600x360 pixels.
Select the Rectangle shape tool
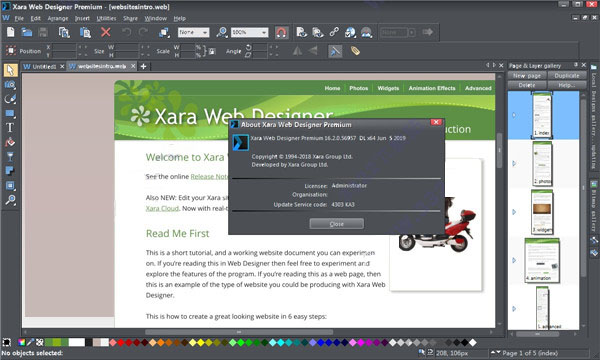(x=10, y=113)
